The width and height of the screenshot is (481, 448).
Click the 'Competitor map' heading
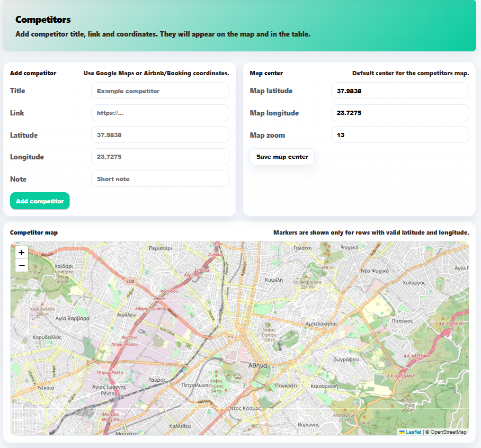tap(34, 232)
